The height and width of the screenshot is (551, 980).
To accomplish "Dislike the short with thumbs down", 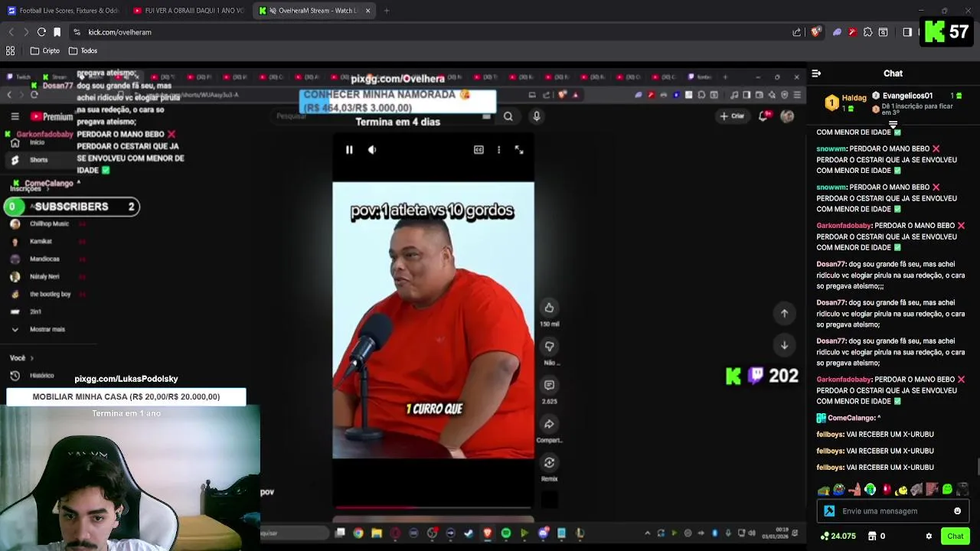I will [549, 347].
